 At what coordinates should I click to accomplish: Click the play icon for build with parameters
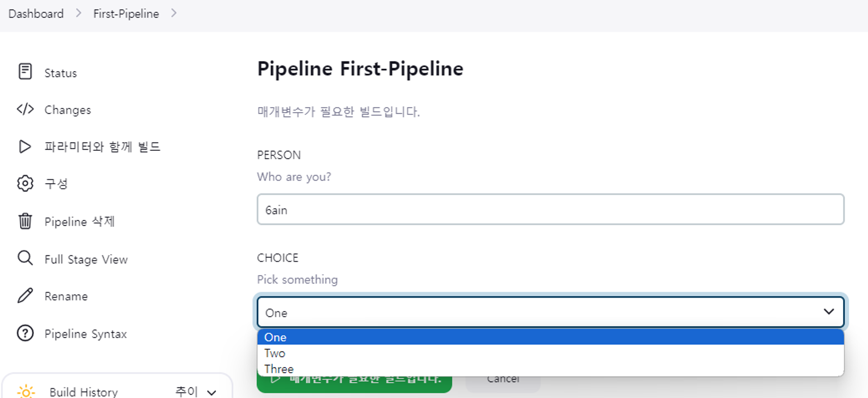[x=25, y=146]
